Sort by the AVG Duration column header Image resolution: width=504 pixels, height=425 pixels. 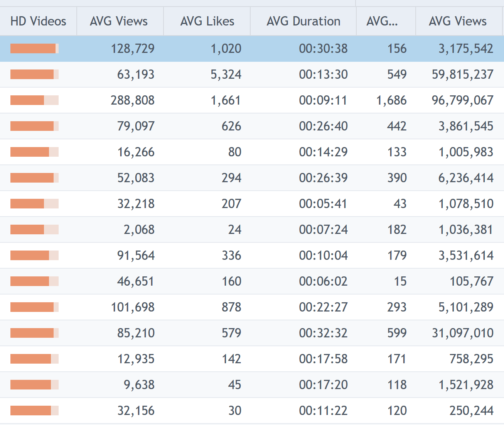pyautogui.click(x=303, y=21)
